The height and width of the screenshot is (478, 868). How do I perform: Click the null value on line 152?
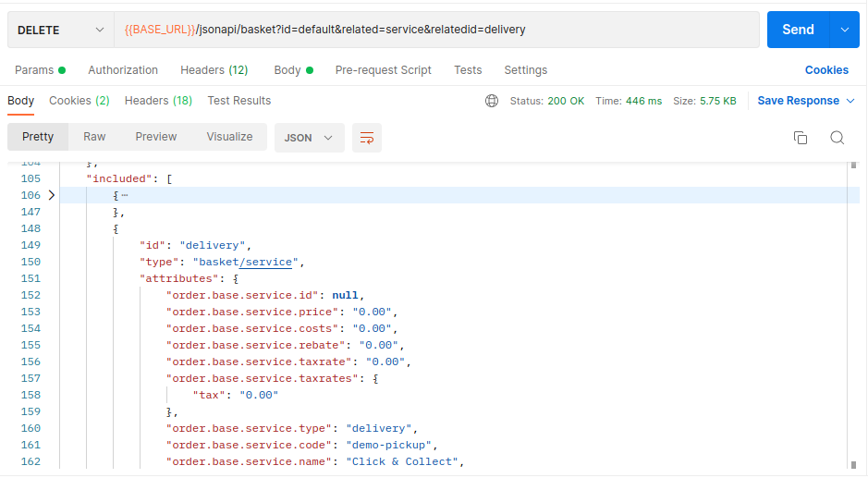click(346, 295)
